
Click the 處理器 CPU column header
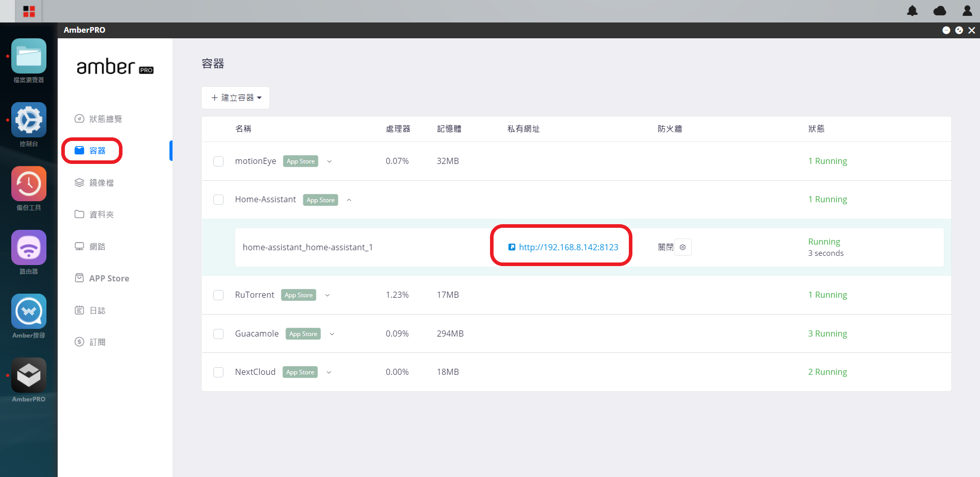(x=398, y=129)
